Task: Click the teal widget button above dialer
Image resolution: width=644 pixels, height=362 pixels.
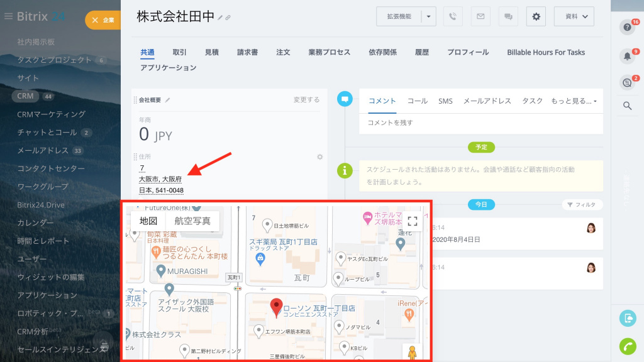Action: (628, 318)
